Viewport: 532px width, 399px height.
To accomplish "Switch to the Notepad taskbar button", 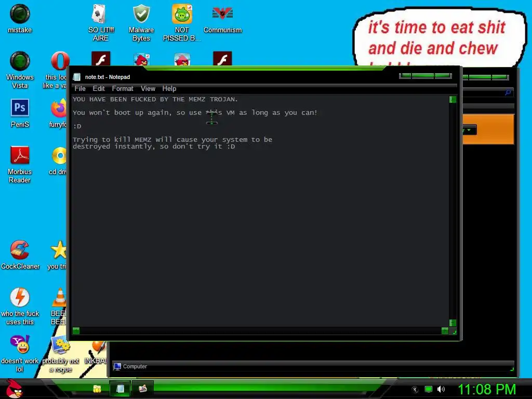I will 120,389.
